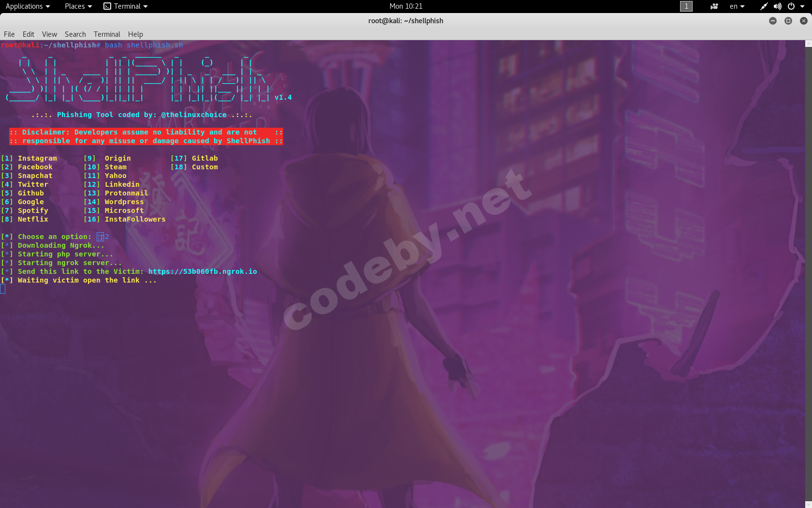Click the '[16] InstaFollowers' option text
This screenshot has width=812, height=508.
(x=125, y=219)
